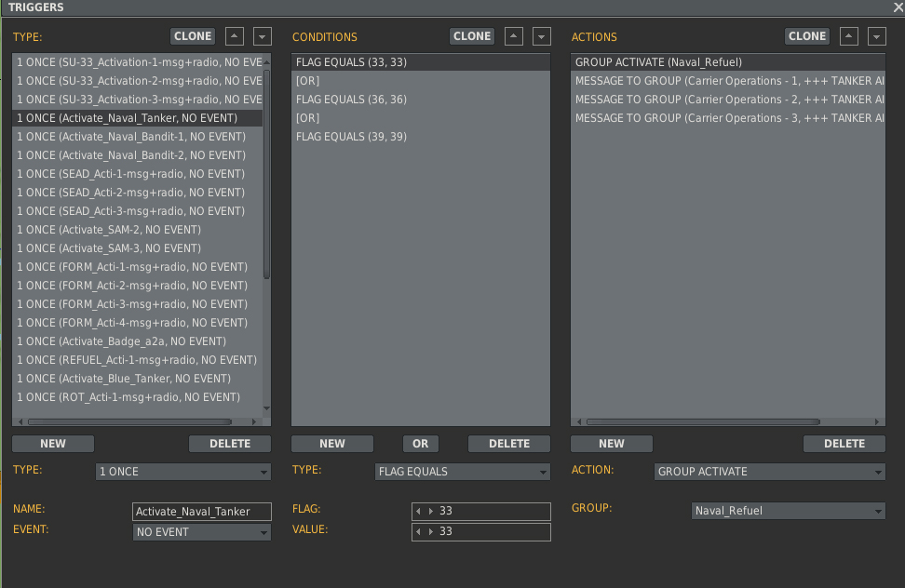Select SEAD_Acti-2-msg+radio trigger

(x=138, y=192)
